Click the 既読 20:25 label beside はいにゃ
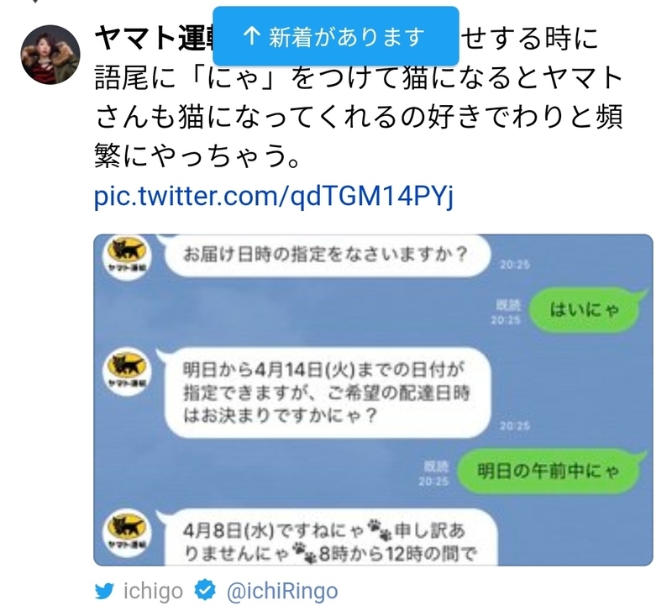672x616 pixels. (x=507, y=312)
